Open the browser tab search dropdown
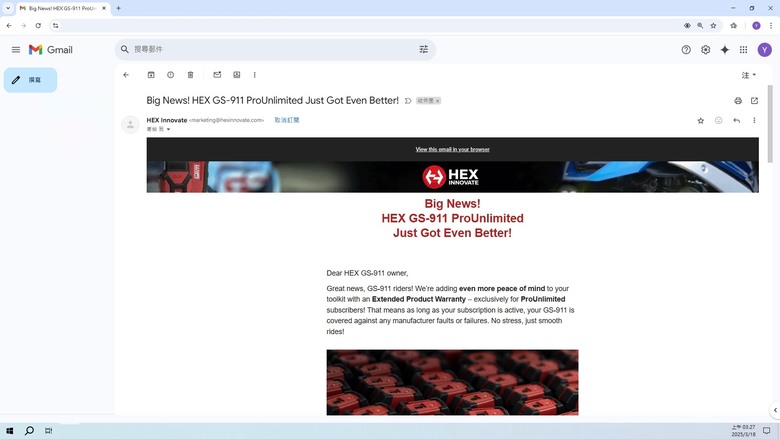 7,8
